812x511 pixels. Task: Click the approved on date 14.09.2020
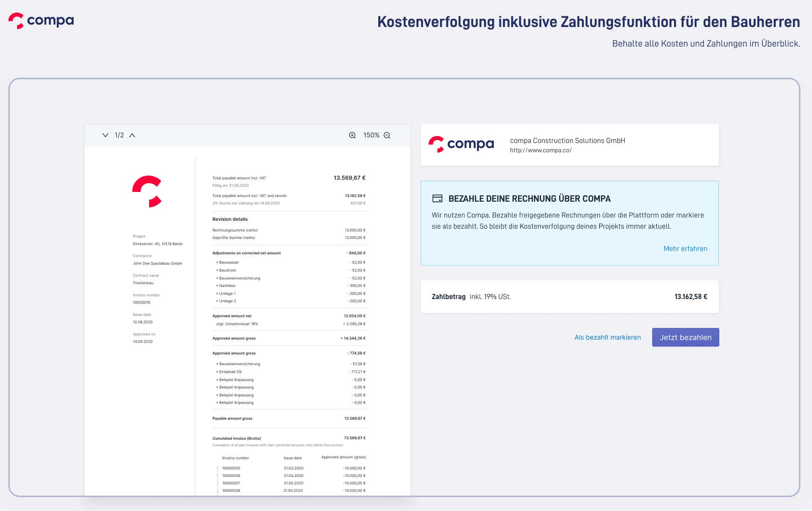click(x=143, y=341)
